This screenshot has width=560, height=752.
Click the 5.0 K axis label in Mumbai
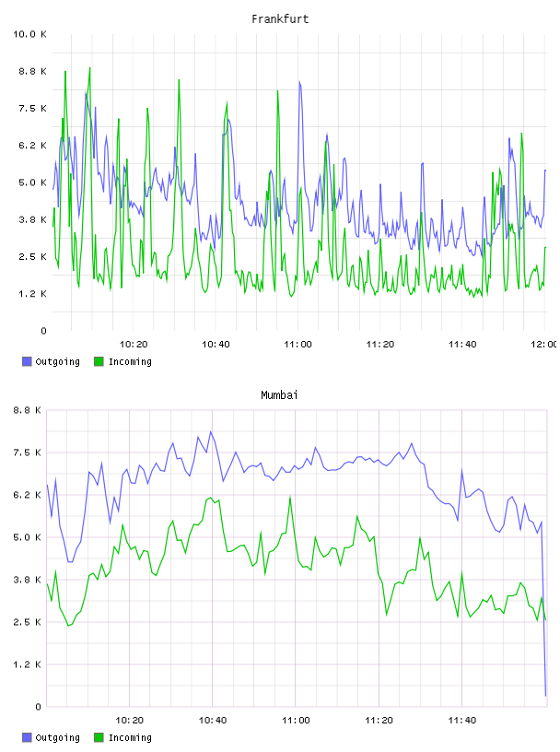click(28, 537)
